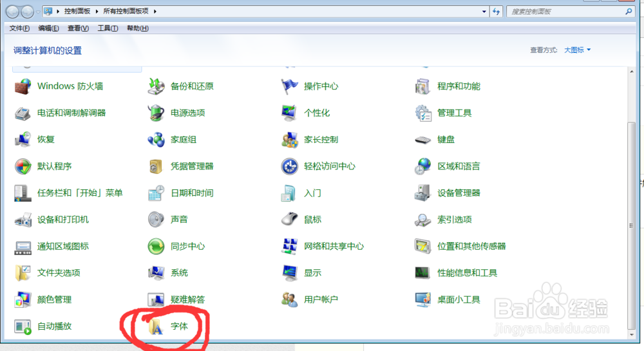
Task: Open the 设备和打印机 link
Action: 63,220
